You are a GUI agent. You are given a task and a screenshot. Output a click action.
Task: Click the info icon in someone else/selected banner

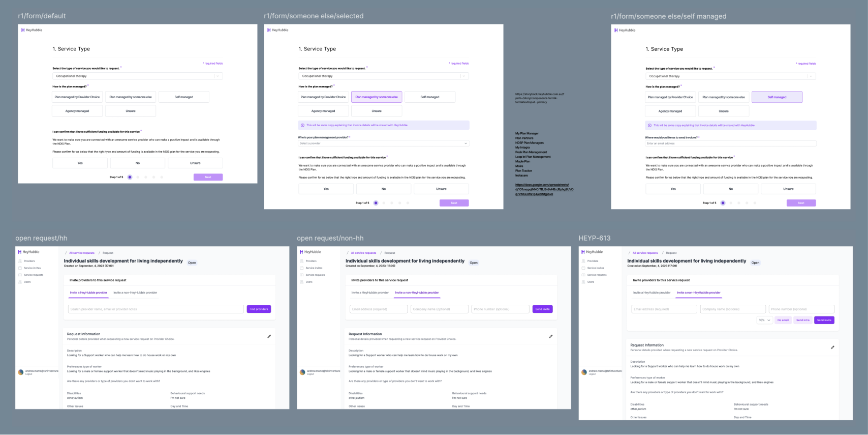click(x=302, y=125)
